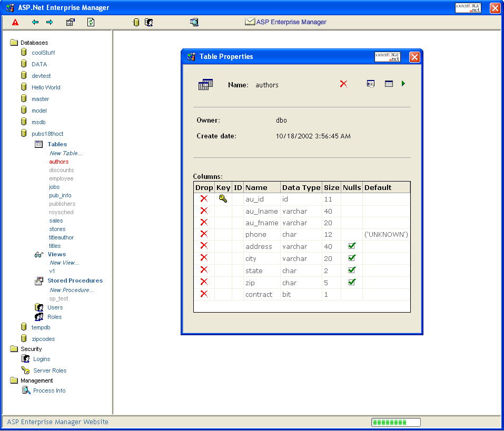Delete the authors table with red X

(x=343, y=84)
